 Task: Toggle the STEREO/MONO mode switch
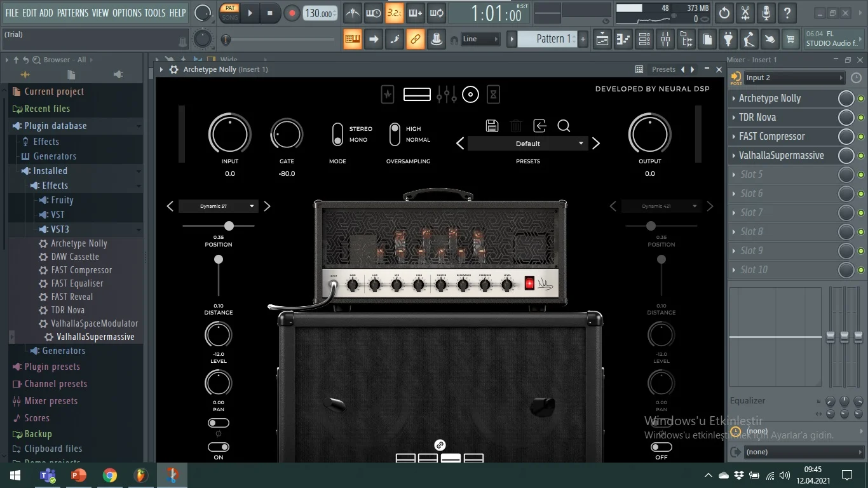coord(337,134)
